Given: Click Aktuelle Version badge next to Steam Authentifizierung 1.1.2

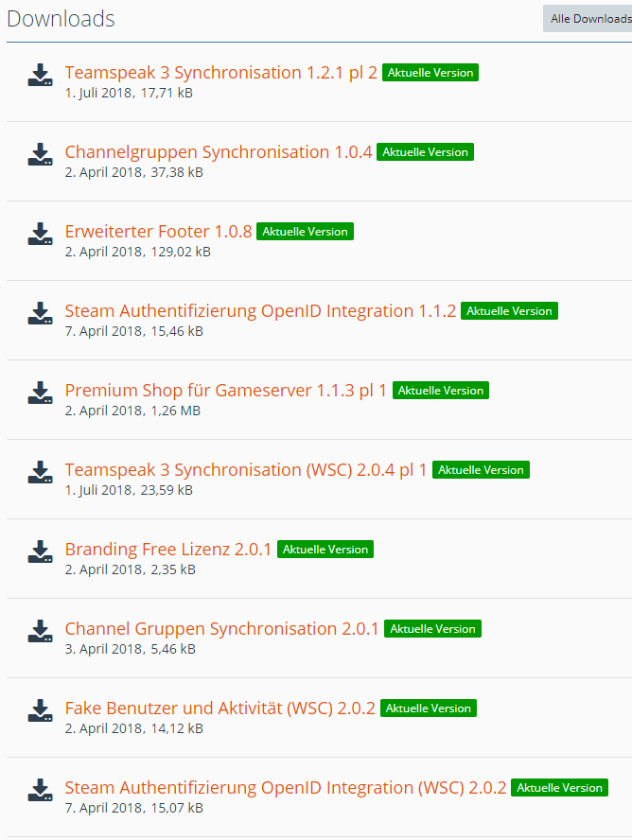Looking at the screenshot, I should (509, 311).
